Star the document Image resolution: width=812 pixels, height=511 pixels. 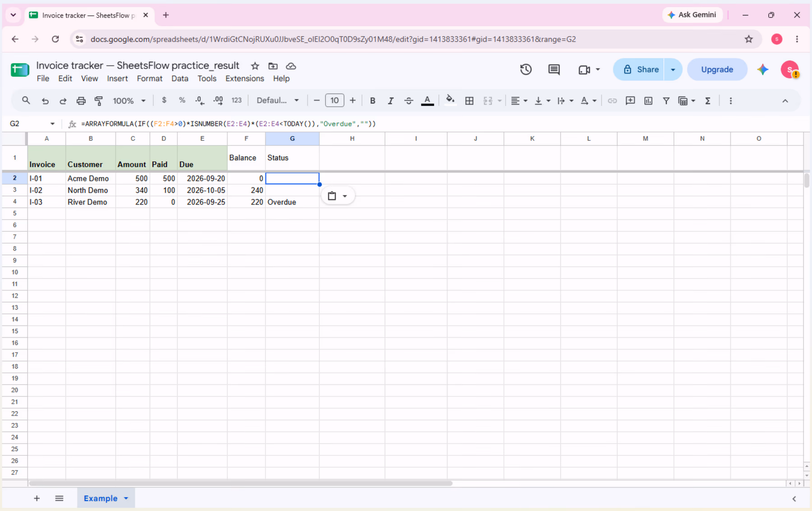[255, 66]
